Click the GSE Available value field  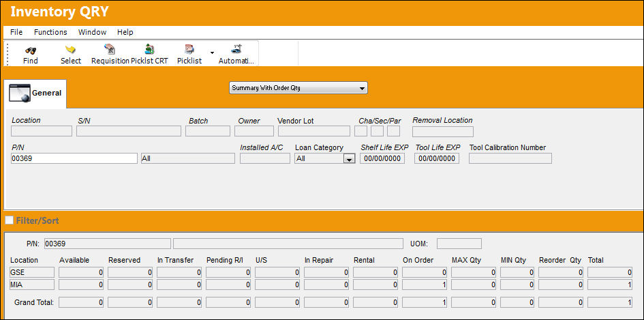(81, 272)
